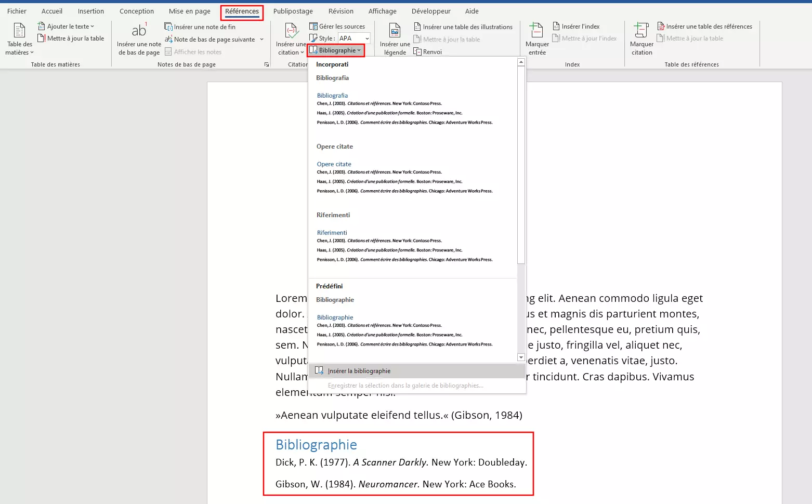Click Insérer la bibliographie menu item
The width and height of the screenshot is (812, 504).
pyautogui.click(x=417, y=371)
